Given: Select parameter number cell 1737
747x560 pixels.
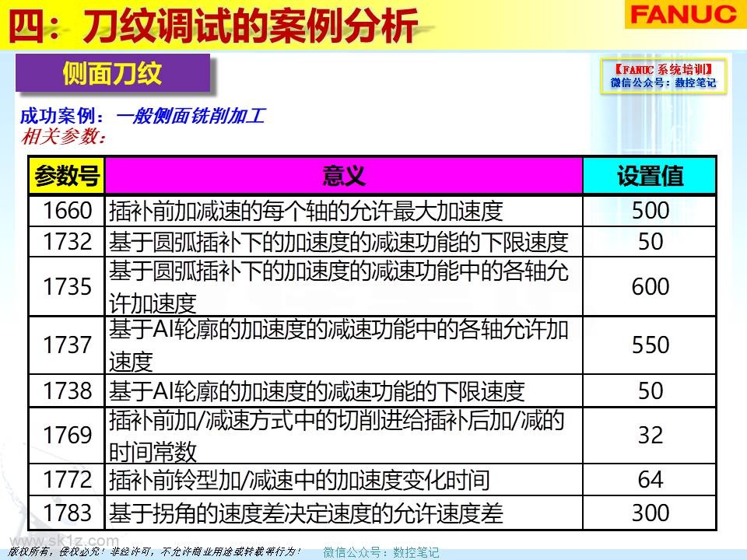Looking at the screenshot, I should (67, 345).
